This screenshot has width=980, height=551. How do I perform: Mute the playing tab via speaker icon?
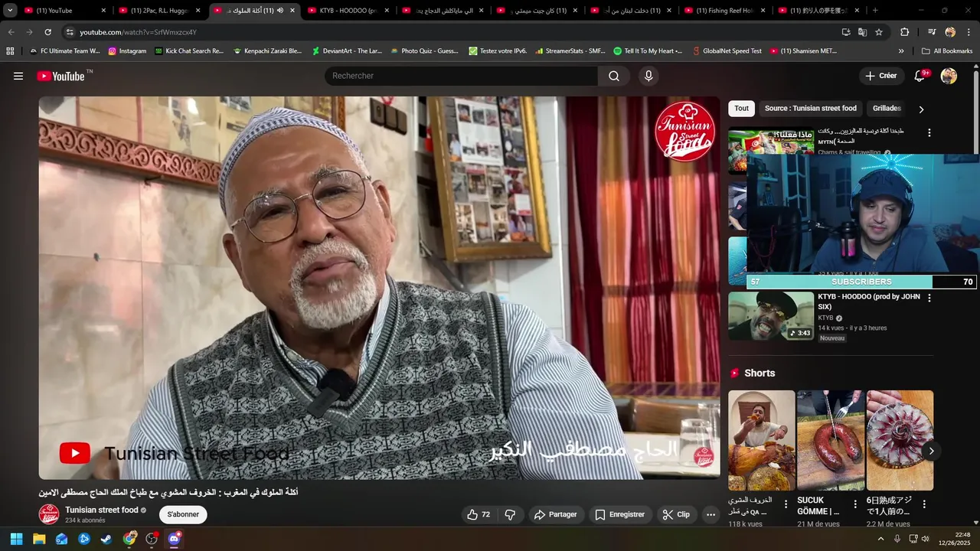pos(279,11)
